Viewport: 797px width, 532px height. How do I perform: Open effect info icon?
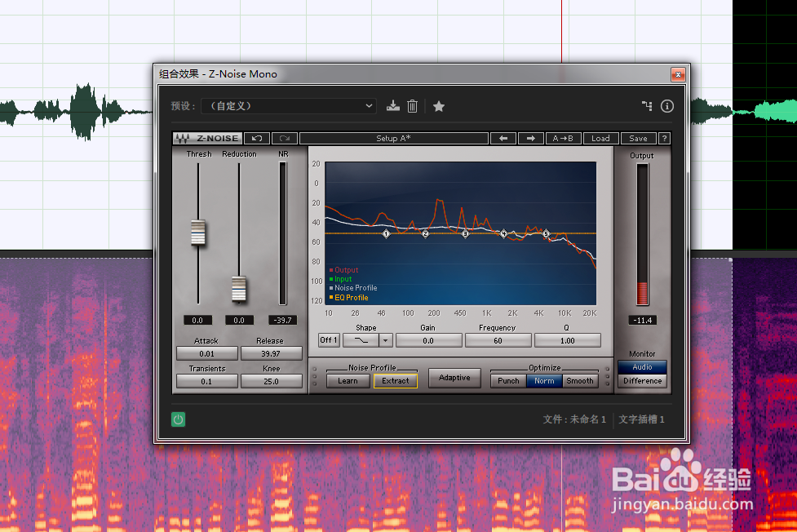coord(666,106)
